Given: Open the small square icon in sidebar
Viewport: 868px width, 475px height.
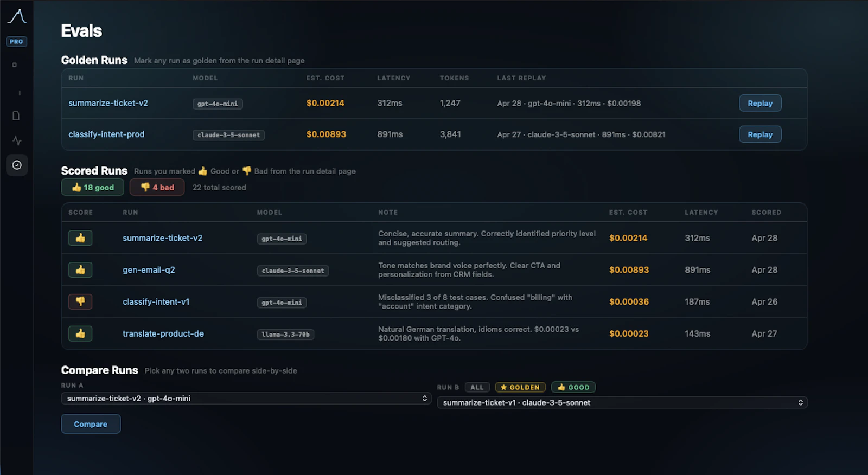Looking at the screenshot, I should click(x=15, y=65).
